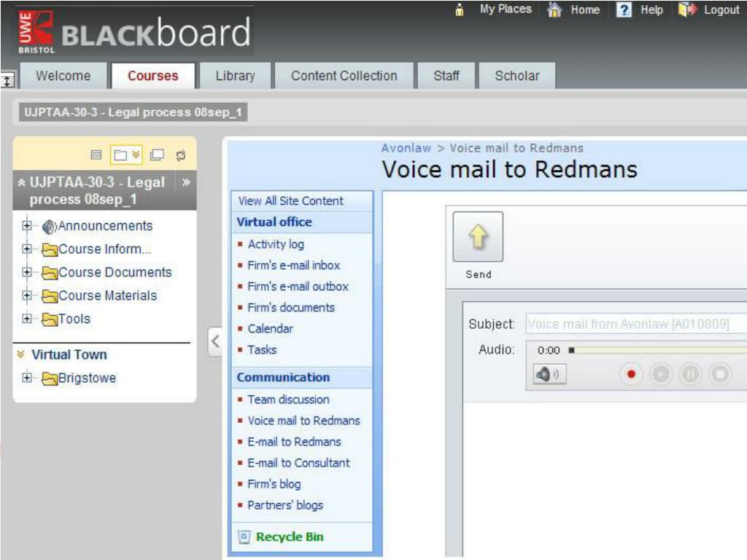The image size is (747, 560).
Task: Click the UWE Bristol Blackboard logo
Action: pos(135,32)
